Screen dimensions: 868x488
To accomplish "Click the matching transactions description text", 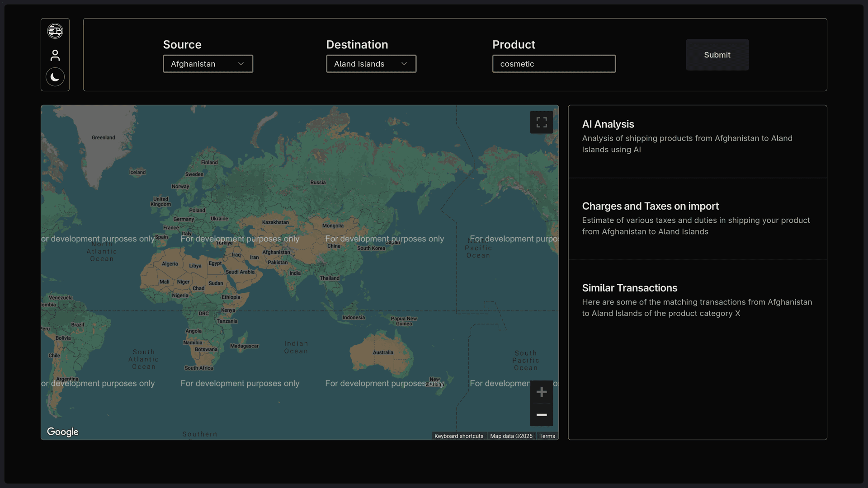I will [x=697, y=308].
